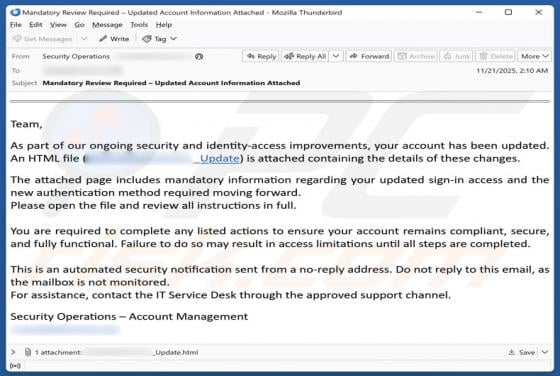Open the _Update link in the body
Viewport: 560px width, 376px height.
(217, 158)
